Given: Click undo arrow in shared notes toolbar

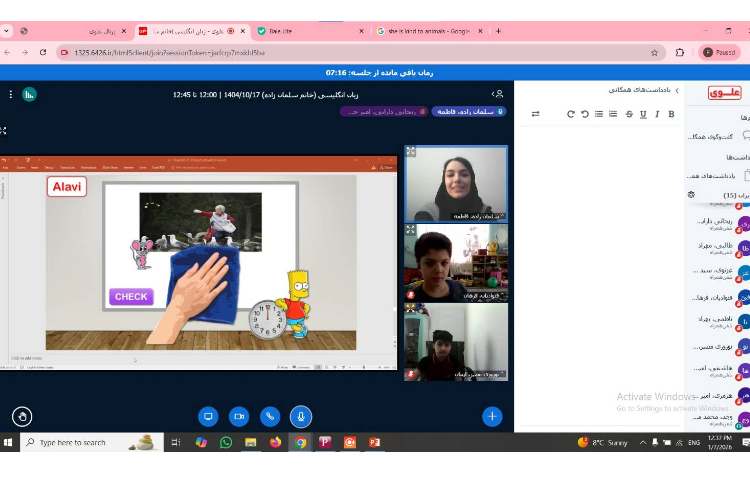Looking at the screenshot, I should 584,114.
